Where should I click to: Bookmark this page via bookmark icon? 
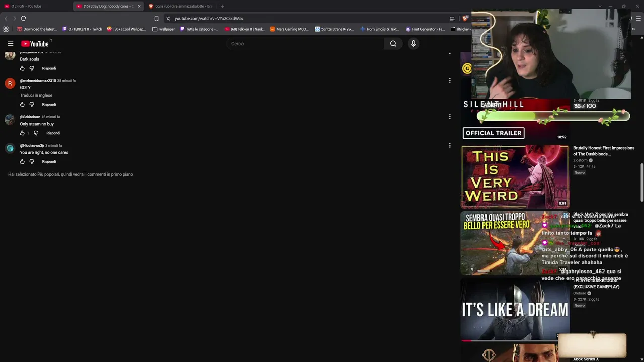point(156,18)
